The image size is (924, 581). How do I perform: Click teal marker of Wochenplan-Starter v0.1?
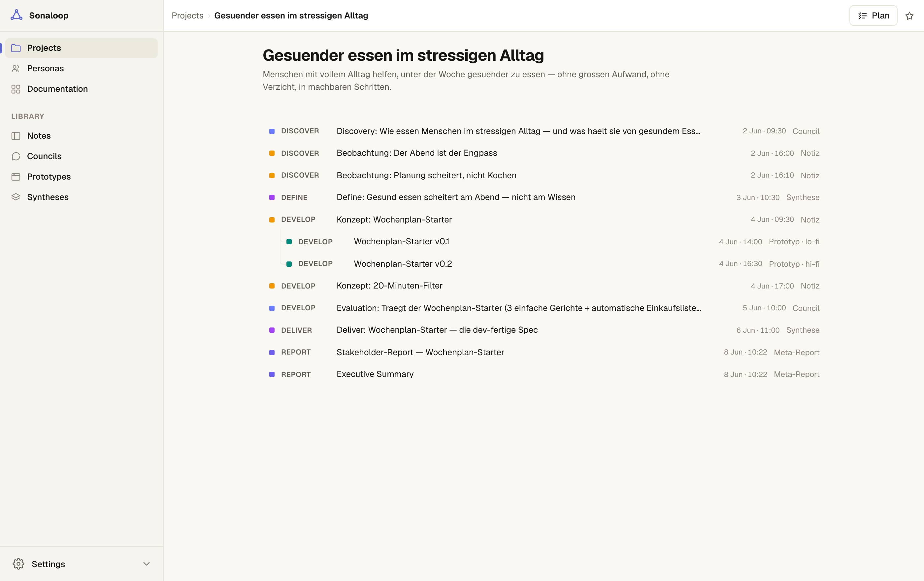coord(289,242)
